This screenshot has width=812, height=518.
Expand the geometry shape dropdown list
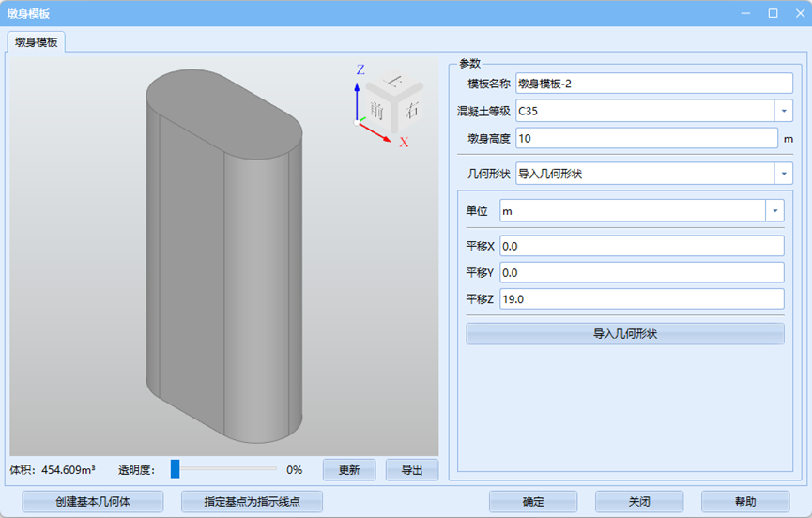[784, 174]
